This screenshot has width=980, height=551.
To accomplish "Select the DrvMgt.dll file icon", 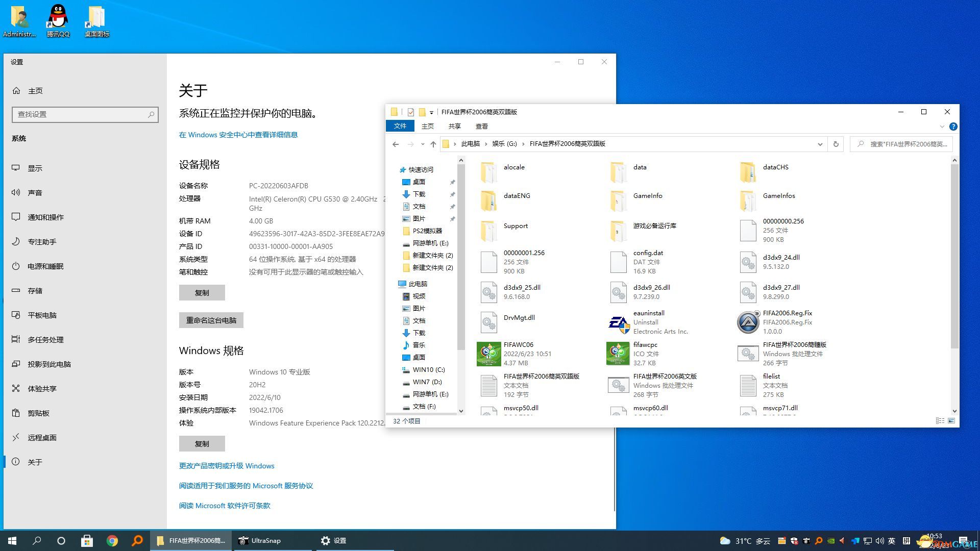I will [x=488, y=322].
